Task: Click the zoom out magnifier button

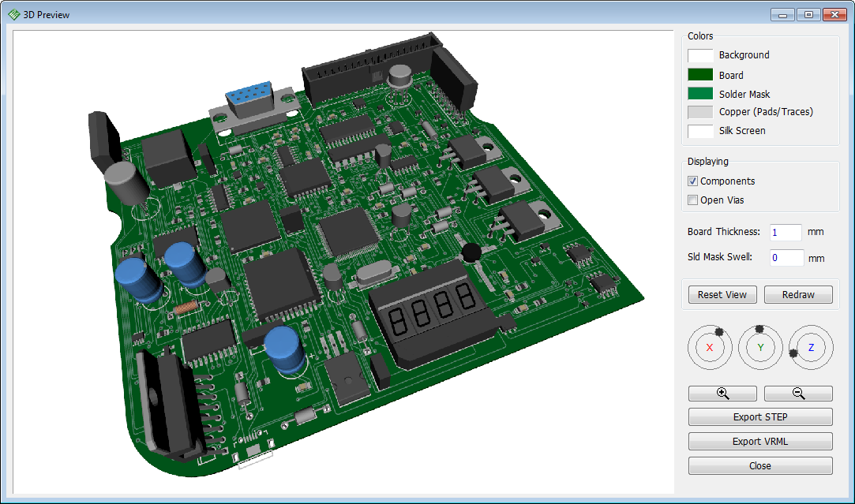Action: coord(798,394)
